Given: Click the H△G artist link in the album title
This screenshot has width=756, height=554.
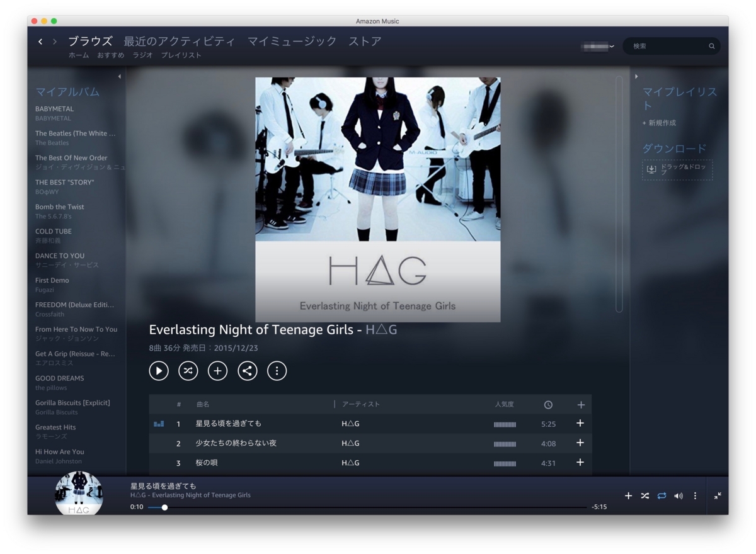Looking at the screenshot, I should click(x=381, y=330).
